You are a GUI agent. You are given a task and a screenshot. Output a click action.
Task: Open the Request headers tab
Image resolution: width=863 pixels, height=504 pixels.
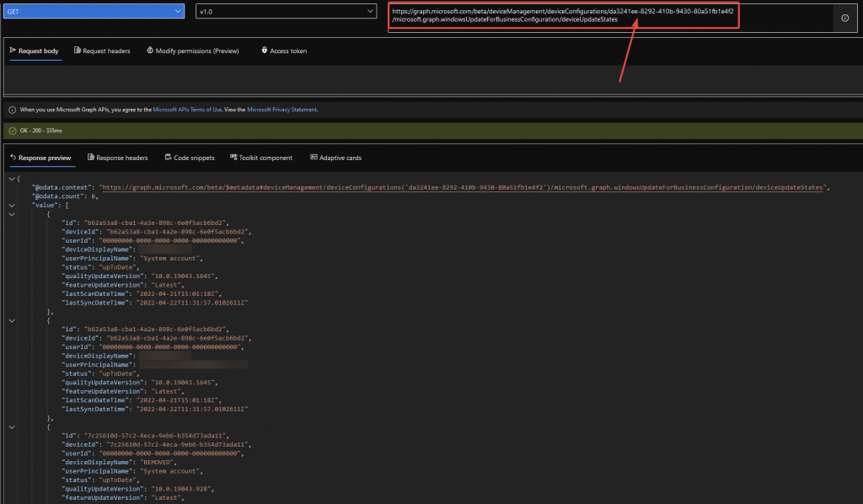tap(102, 51)
